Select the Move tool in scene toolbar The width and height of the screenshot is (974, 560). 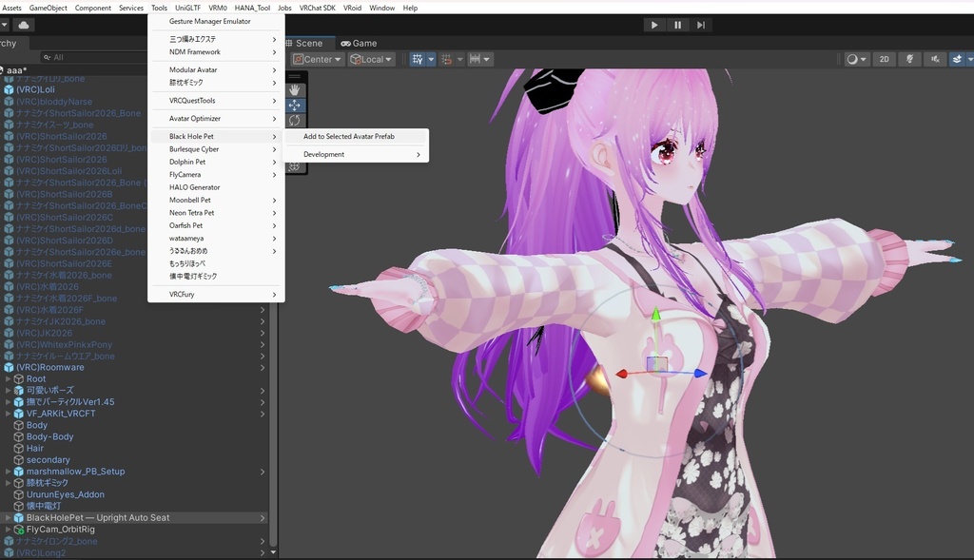coord(295,106)
